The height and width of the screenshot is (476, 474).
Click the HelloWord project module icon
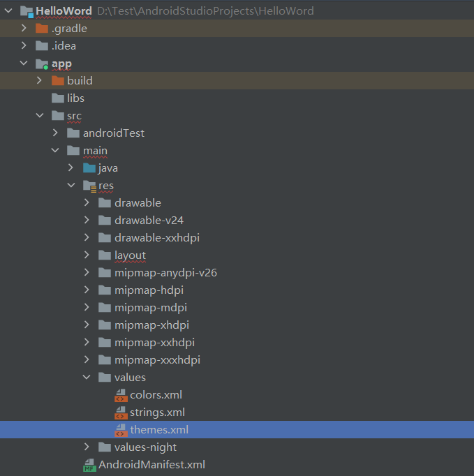click(x=27, y=12)
